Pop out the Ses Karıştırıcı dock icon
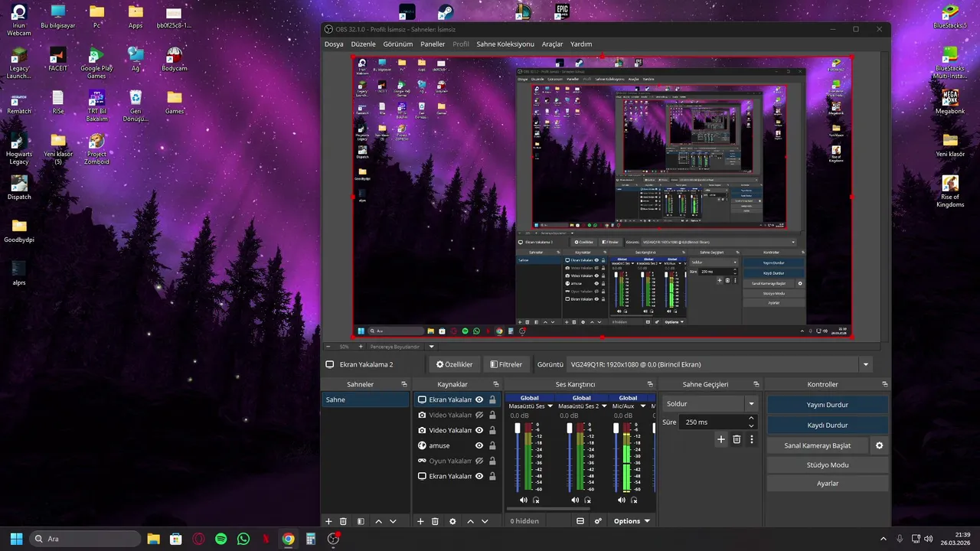 tap(650, 384)
